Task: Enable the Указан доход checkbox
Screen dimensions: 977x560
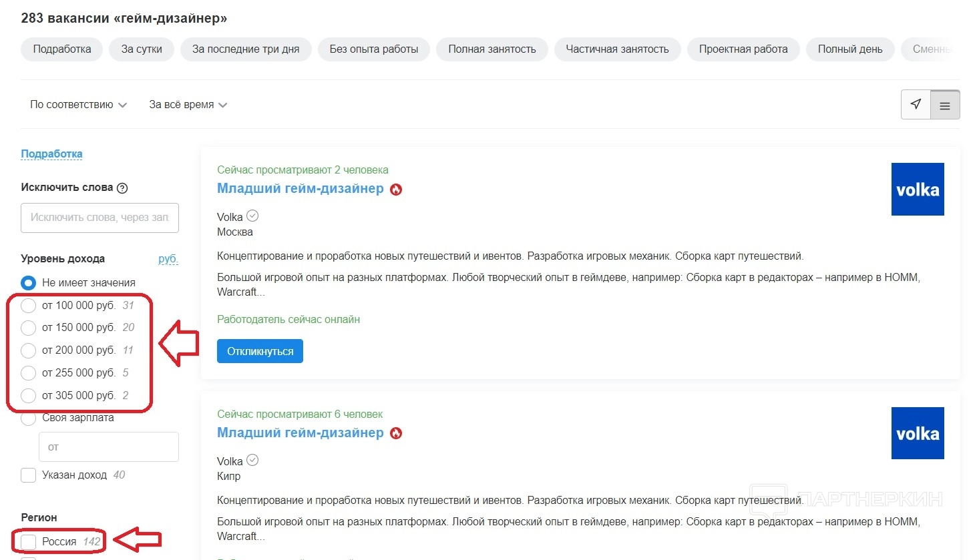Action: point(28,475)
